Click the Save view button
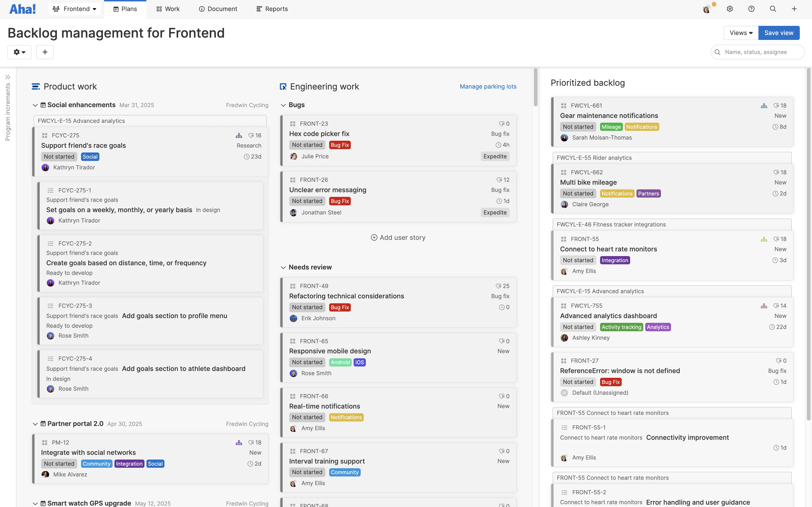Viewport: 812px width, 507px height. [778, 32]
